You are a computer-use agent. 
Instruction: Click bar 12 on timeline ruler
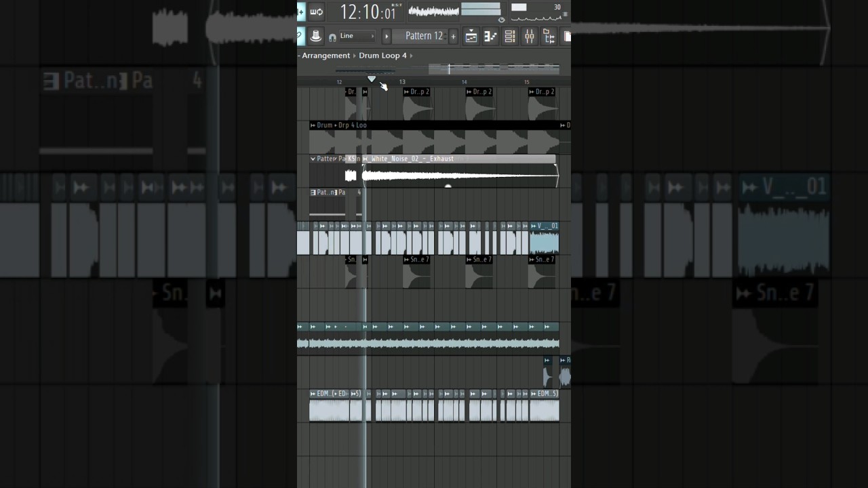(x=339, y=82)
